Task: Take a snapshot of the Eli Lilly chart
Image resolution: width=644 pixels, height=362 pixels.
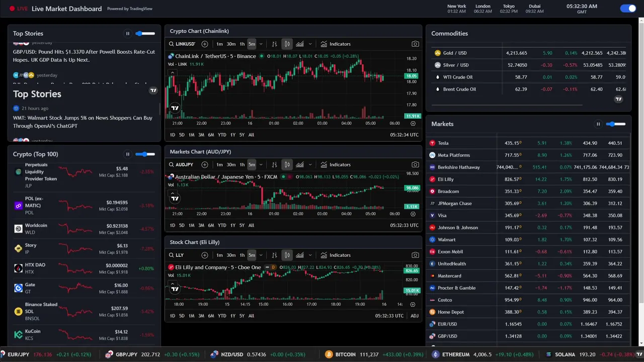Action: click(x=415, y=255)
